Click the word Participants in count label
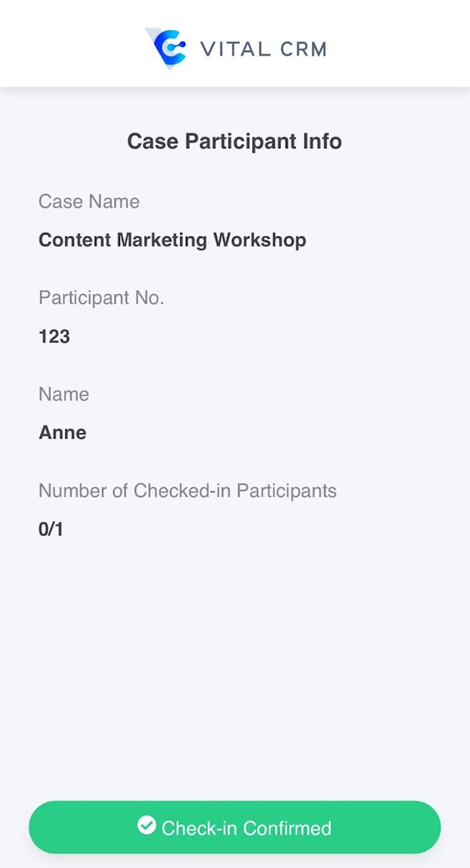The image size is (470, 868). tap(287, 490)
